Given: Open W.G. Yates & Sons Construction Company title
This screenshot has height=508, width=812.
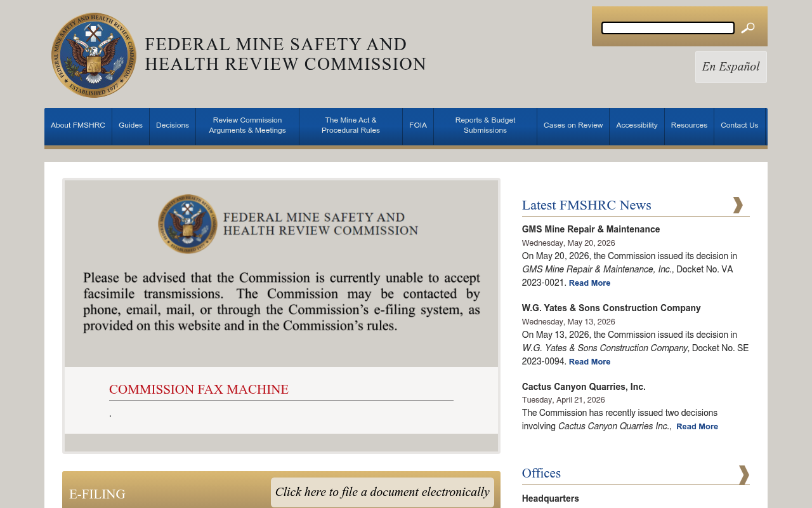Looking at the screenshot, I should [612, 308].
